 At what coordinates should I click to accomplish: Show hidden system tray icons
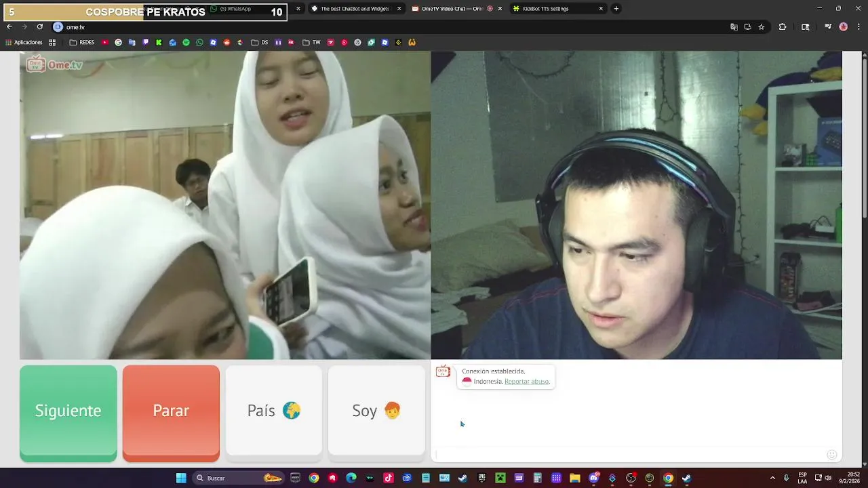tap(772, 479)
